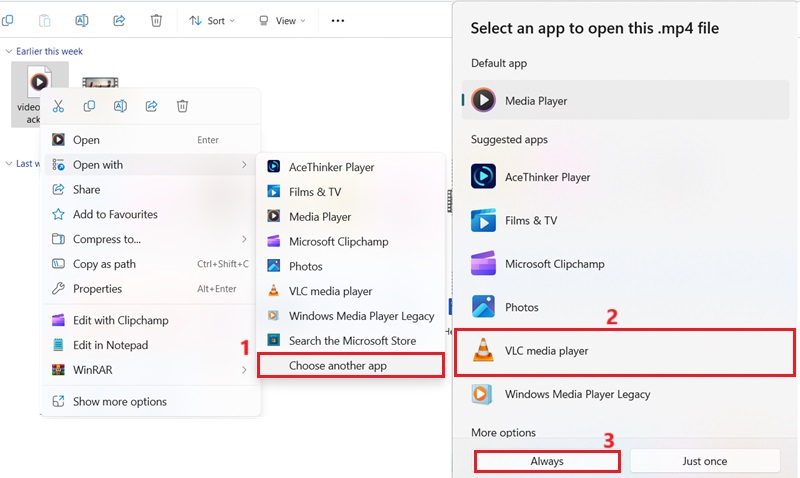Click the Media Player icon in dialog
This screenshot has height=478, width=800.
click(x=483, y=100)
